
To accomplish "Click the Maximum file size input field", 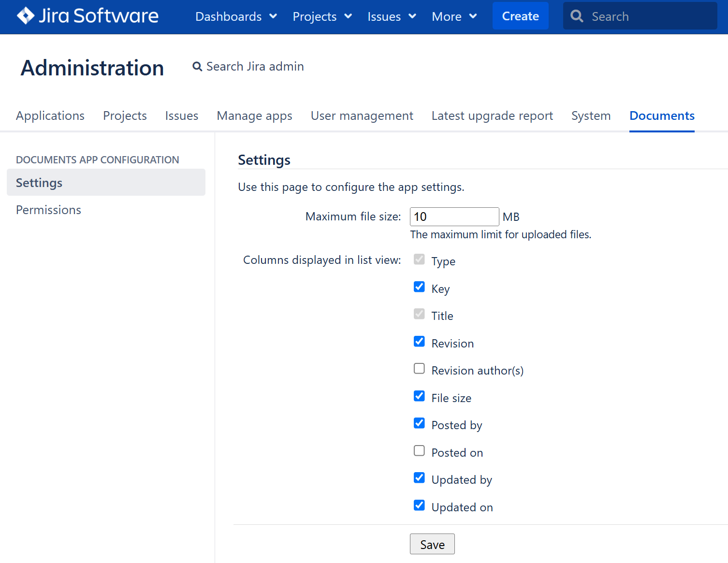I will coord(453,216).
